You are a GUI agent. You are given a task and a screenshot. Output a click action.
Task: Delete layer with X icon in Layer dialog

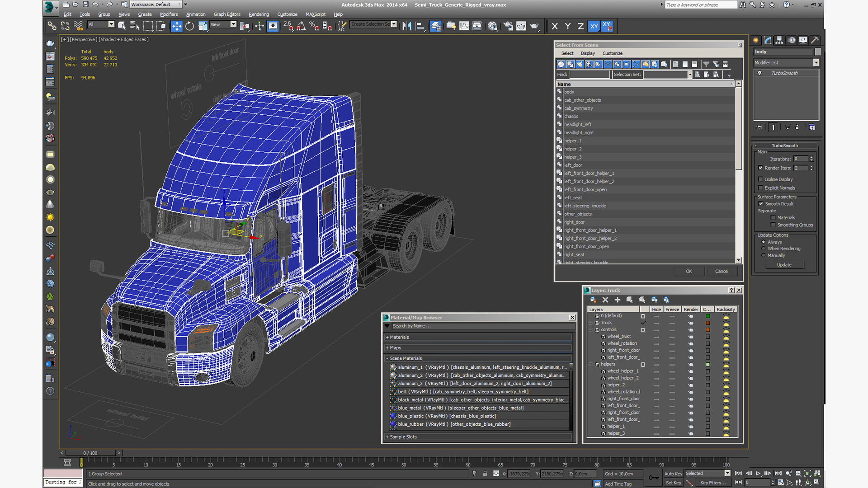[x=605, y=300]
